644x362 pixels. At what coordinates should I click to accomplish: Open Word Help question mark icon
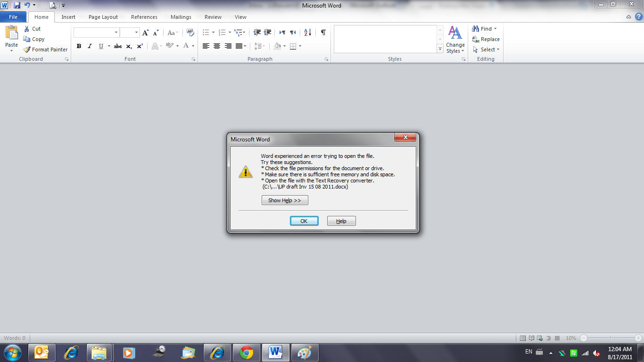tap(638, 17)
